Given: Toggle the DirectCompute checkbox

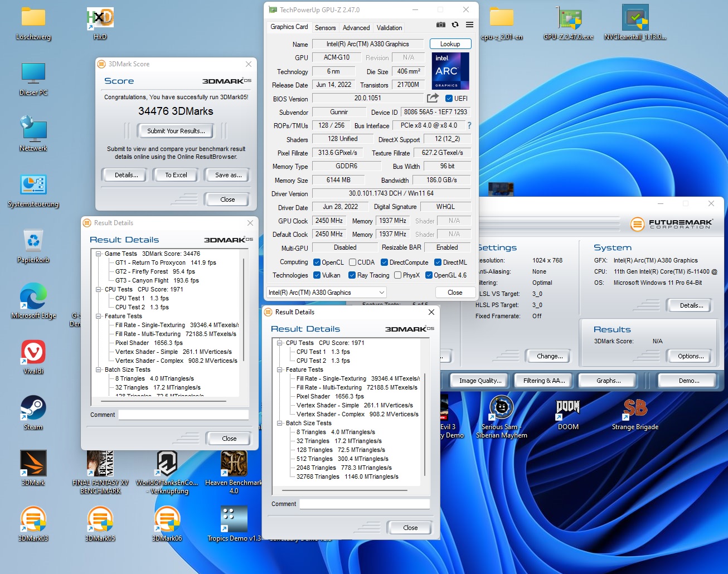Looking at the screenshot, I should coord(384,262).
